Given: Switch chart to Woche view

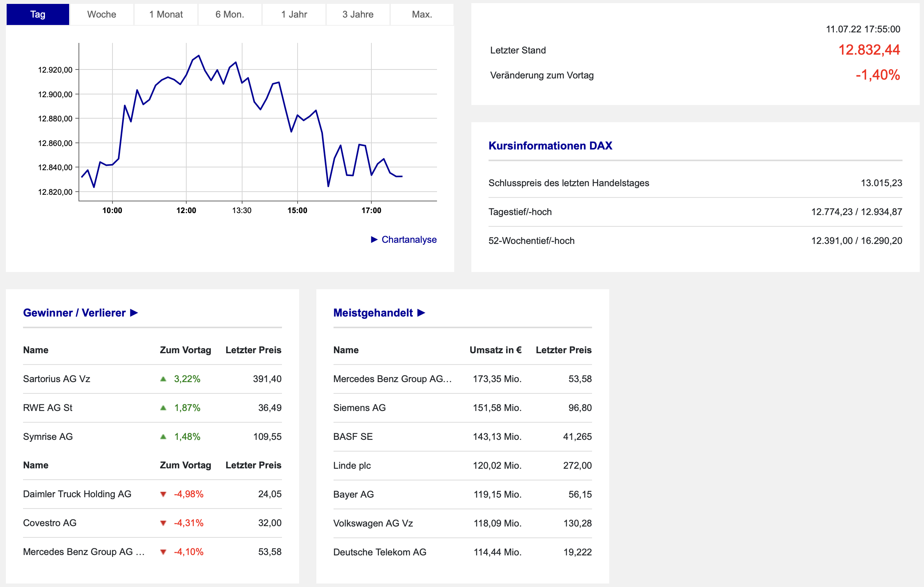Looking at the screenshot, I should coord(102,14).
